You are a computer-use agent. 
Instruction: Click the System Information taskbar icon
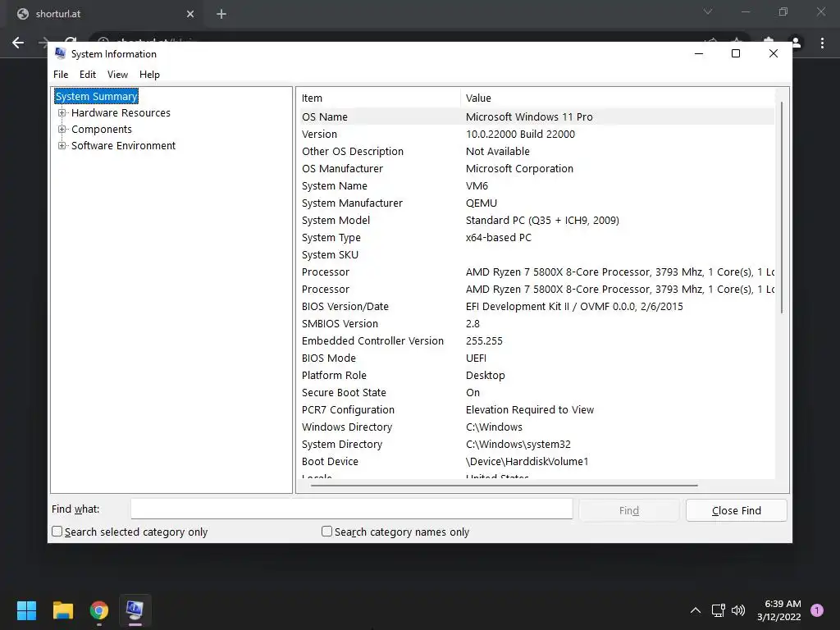[x=135, y=610]
